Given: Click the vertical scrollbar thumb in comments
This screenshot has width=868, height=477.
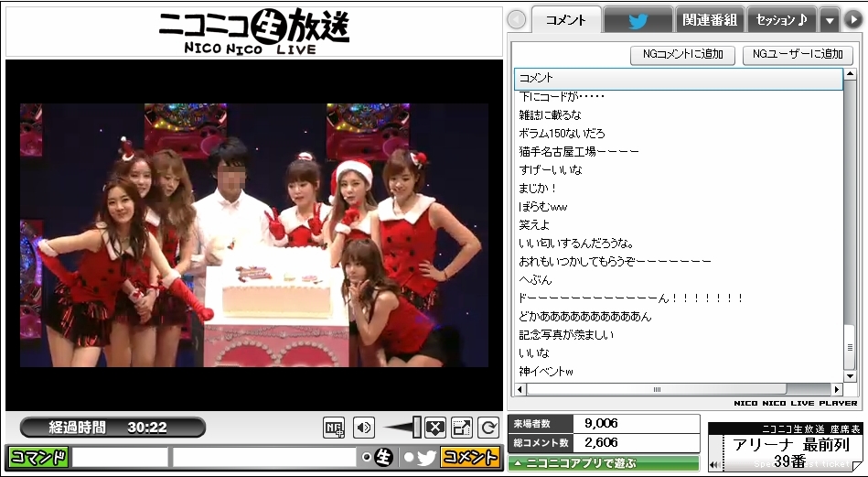Looking at the screenshot, I should pos(850,346).
